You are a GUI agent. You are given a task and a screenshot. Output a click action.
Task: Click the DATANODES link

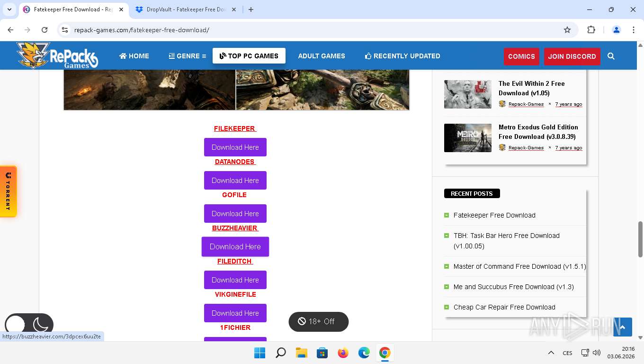235,162
